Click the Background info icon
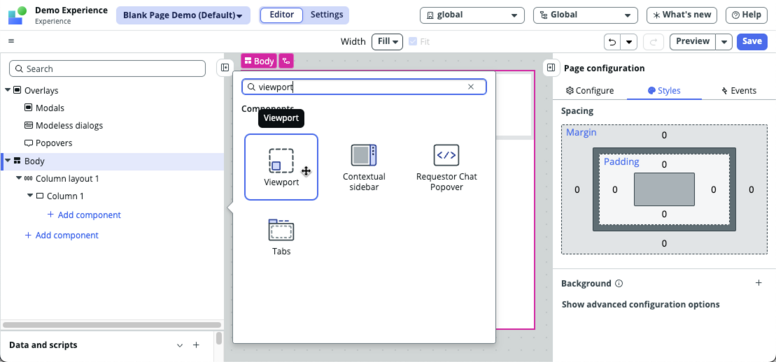This screenshot has height=362, width=776. point(619,284)
